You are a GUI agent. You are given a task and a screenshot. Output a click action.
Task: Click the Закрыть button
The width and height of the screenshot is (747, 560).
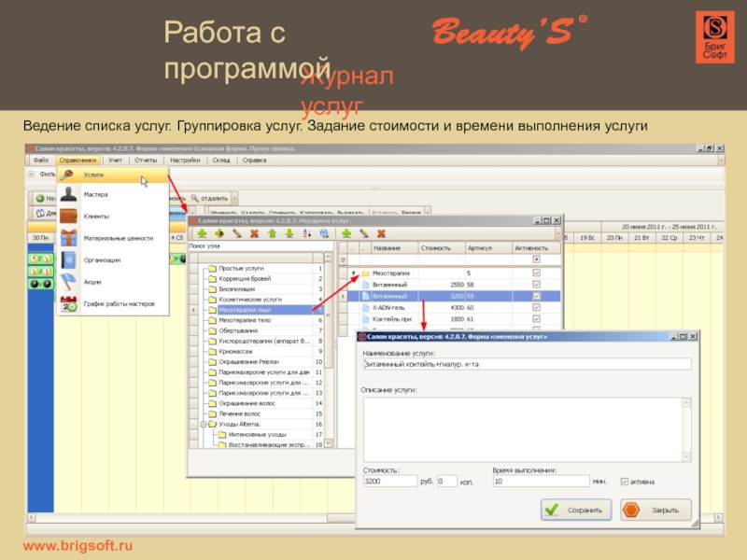click(656, 510)
